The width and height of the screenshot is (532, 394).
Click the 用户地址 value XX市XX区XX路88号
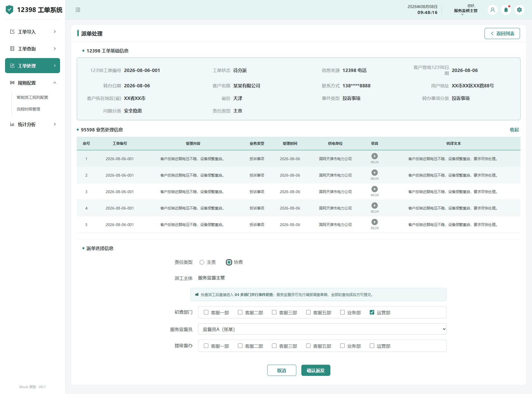click(x=473, y=86)
